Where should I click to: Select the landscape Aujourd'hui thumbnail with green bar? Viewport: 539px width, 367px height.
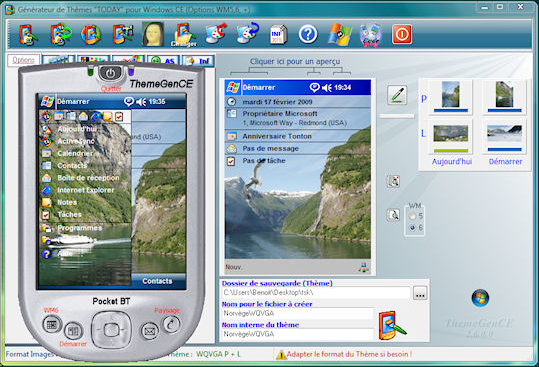click(x=450, y=136)
